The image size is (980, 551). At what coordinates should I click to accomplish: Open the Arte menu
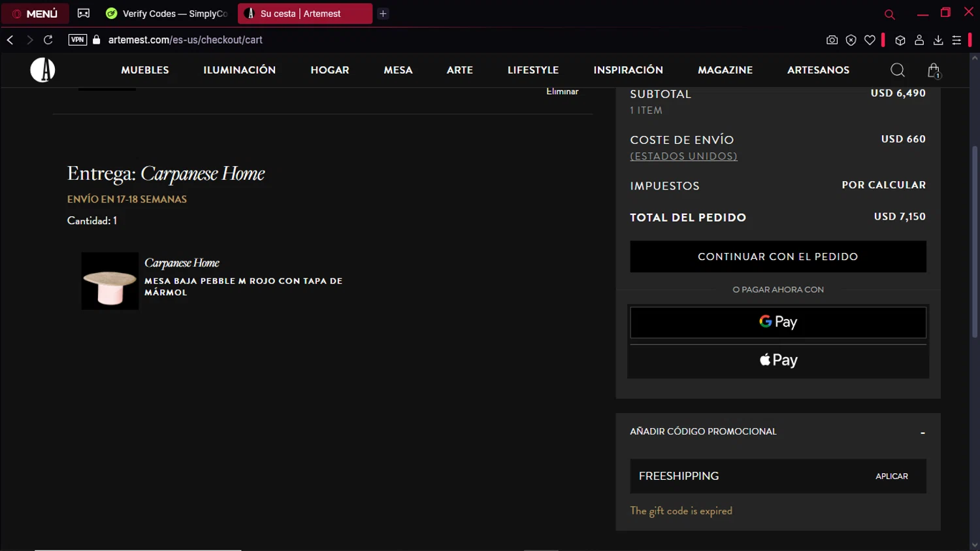460,70
